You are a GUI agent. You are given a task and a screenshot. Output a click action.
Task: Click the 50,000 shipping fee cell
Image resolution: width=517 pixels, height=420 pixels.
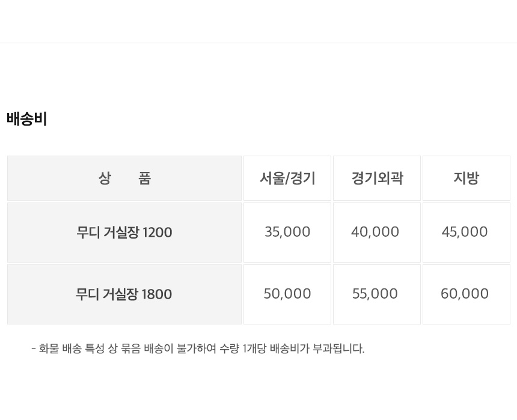coord(287,294)
